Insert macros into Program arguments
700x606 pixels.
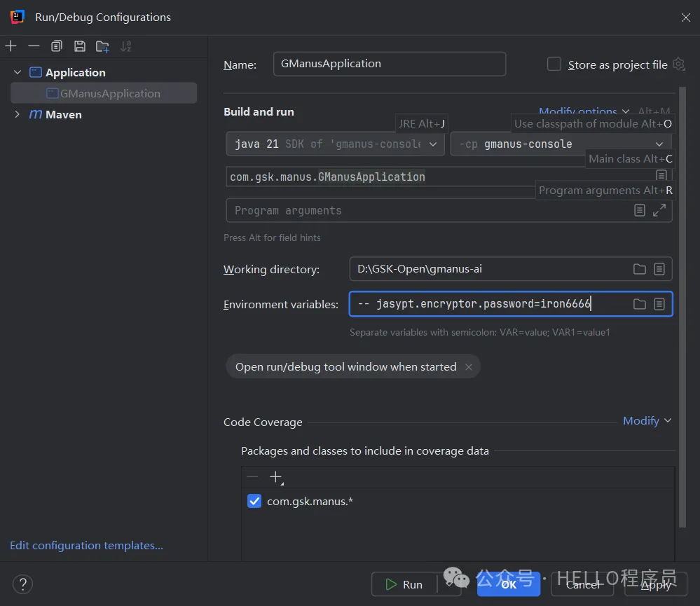[x=640, y=210]
